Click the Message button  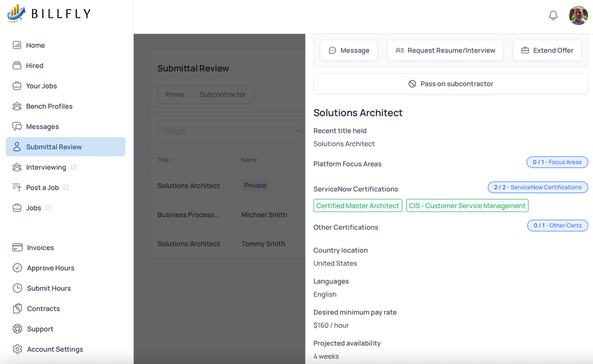point(349,50)
